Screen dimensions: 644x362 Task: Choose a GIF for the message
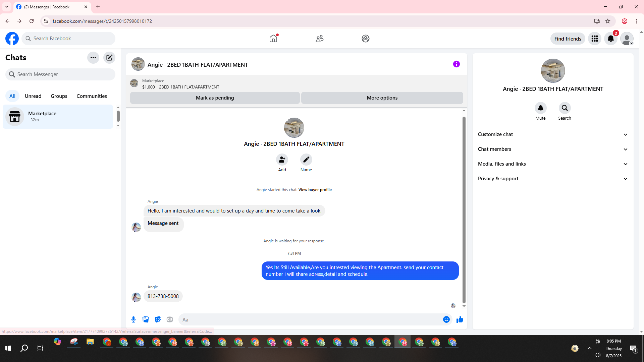click(x=170, y=319)
